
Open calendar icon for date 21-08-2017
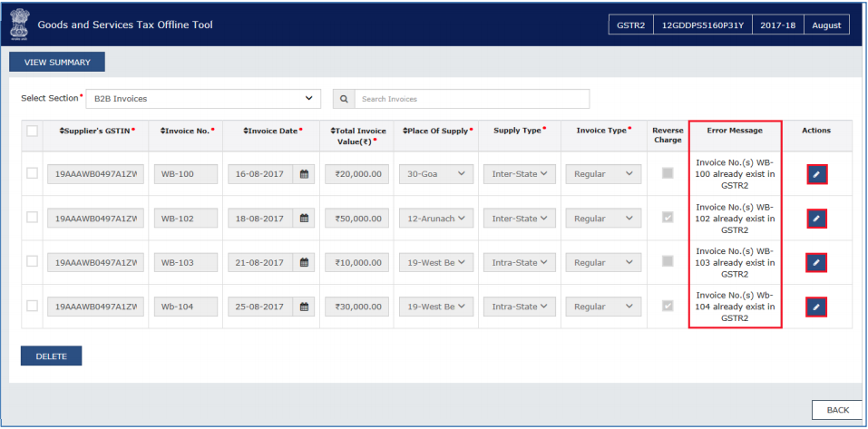(304, 262)
